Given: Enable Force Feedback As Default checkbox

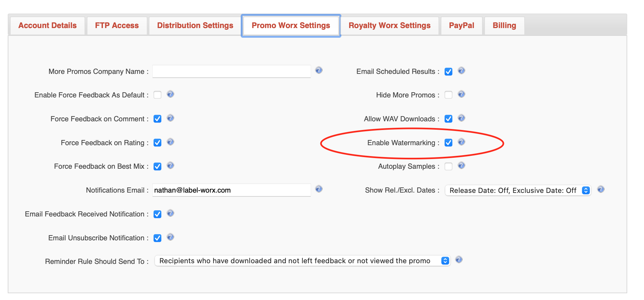Looking at the screenshot, I should [157, 95].
